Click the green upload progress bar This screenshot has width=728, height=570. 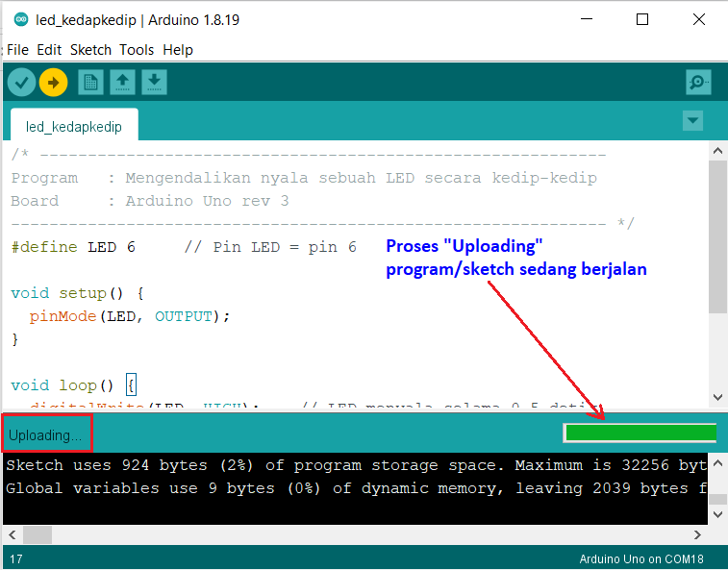640,433
